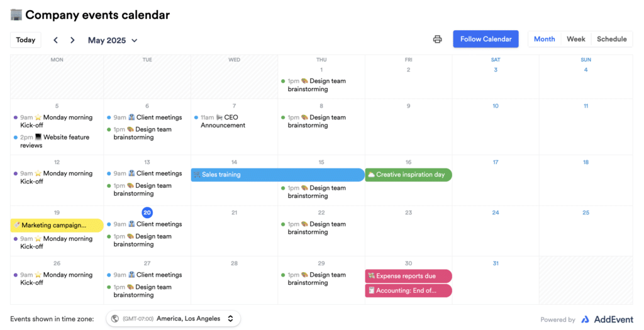This screenshot has height=330, width=644.
Task: Open the Sales training event bar
Action: click(x=277, y=175)
